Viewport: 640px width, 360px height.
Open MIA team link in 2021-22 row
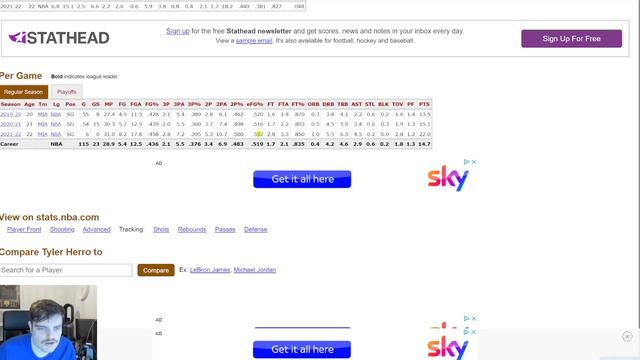42,134
